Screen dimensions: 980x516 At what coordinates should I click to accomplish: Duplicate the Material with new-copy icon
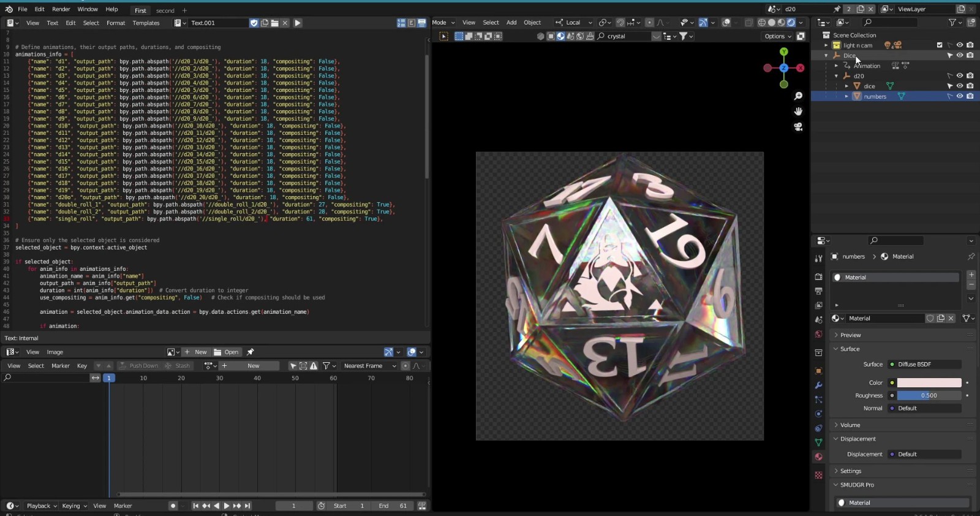point(940,318)
